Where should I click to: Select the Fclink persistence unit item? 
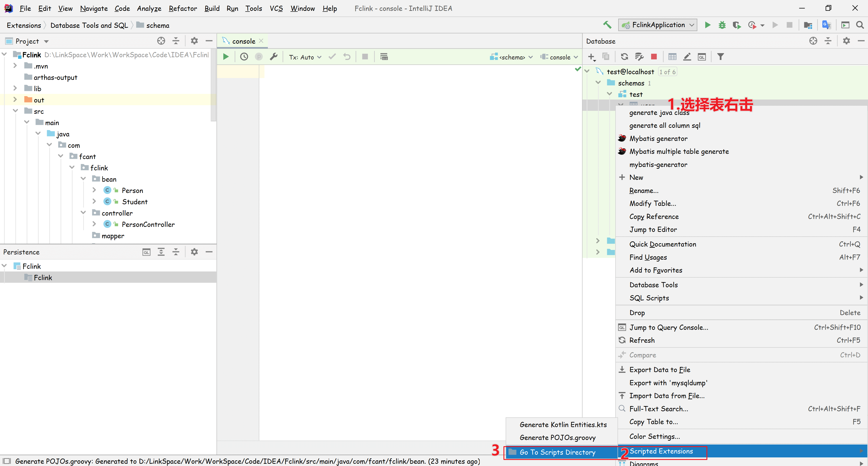pos(43,278)
